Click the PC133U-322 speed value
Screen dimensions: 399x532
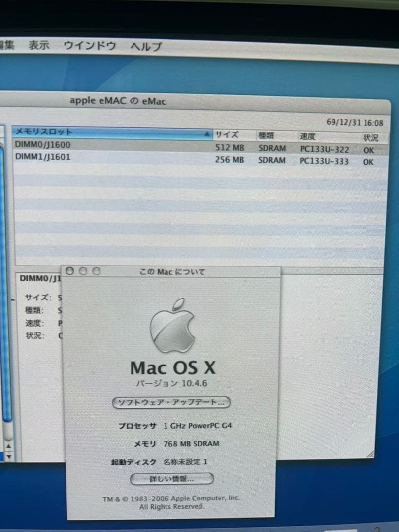(324, 149)
